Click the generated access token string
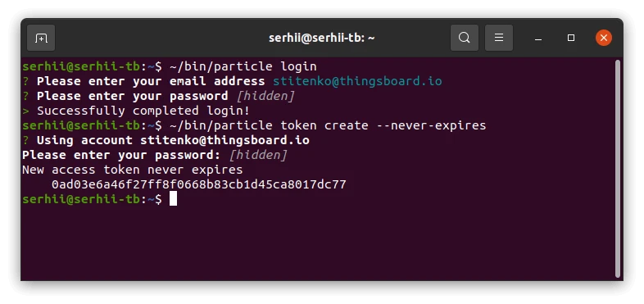Screen dimensions: 644x304 point(199,184)
